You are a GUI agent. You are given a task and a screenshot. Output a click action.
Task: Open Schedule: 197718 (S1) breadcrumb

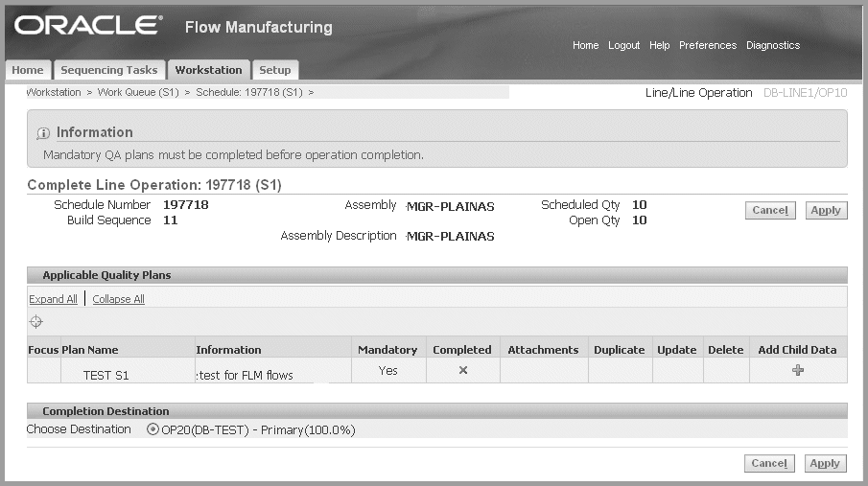point(249,92)
